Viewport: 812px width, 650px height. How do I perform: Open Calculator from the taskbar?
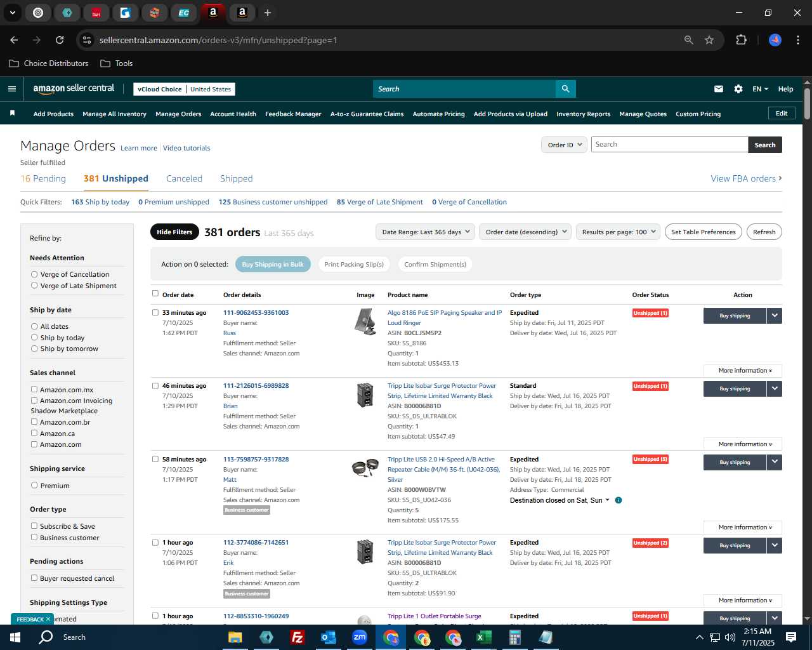pos(515,637)
